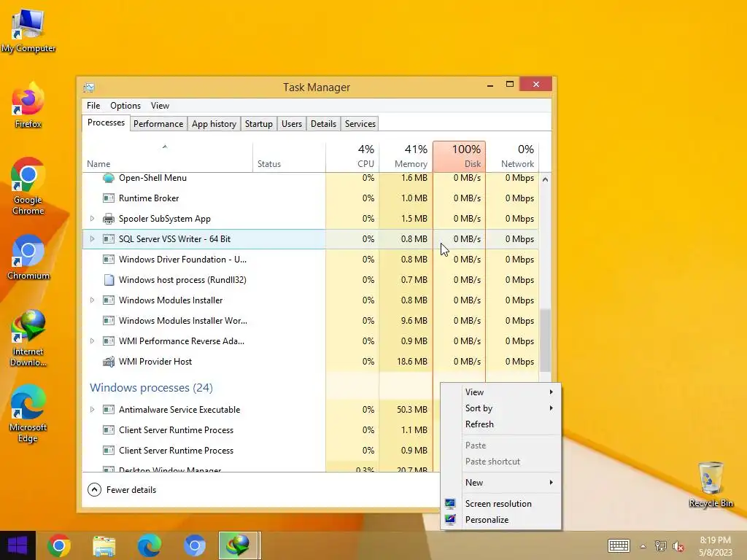
Task: Click the 18.6 MB memory value
Action: (411, 362)
